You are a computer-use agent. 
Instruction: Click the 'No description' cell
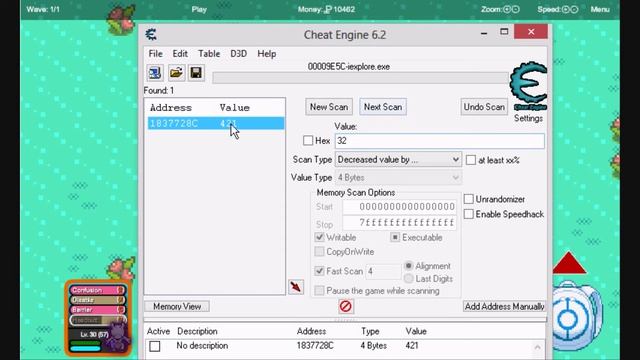coord(202,346)
